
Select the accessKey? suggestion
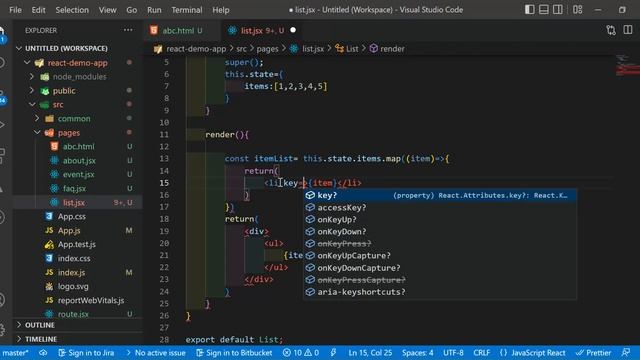coord(440,207)
